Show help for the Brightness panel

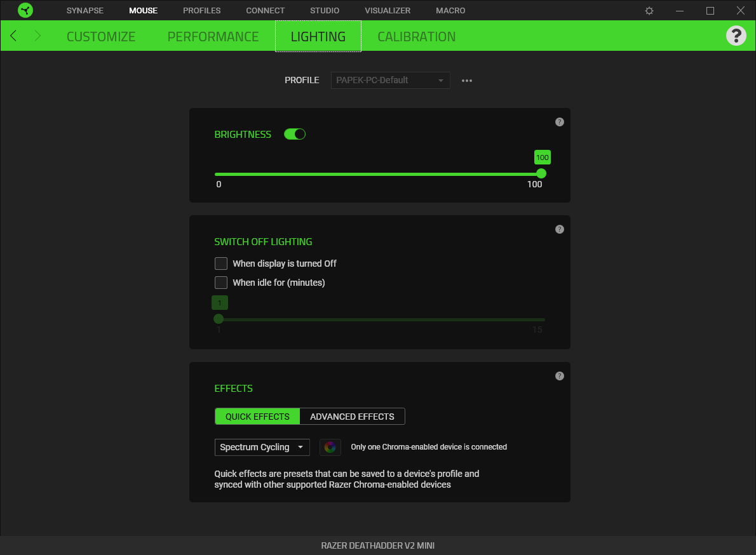click(559, 122)
